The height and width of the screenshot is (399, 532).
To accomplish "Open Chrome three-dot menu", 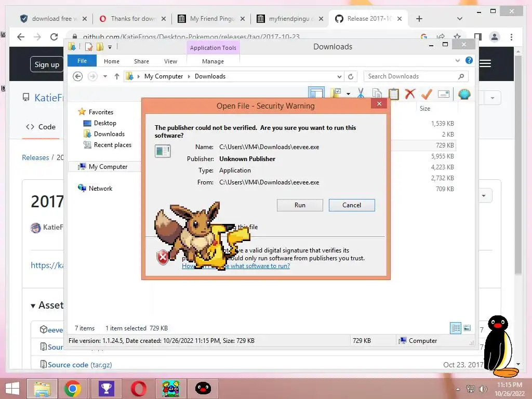I will point(511,37).
